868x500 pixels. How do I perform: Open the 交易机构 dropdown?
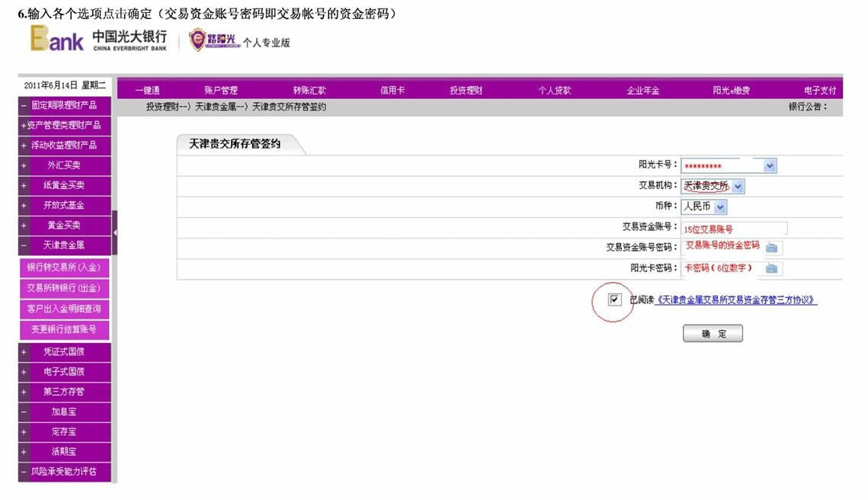click(x=738, y=187)
